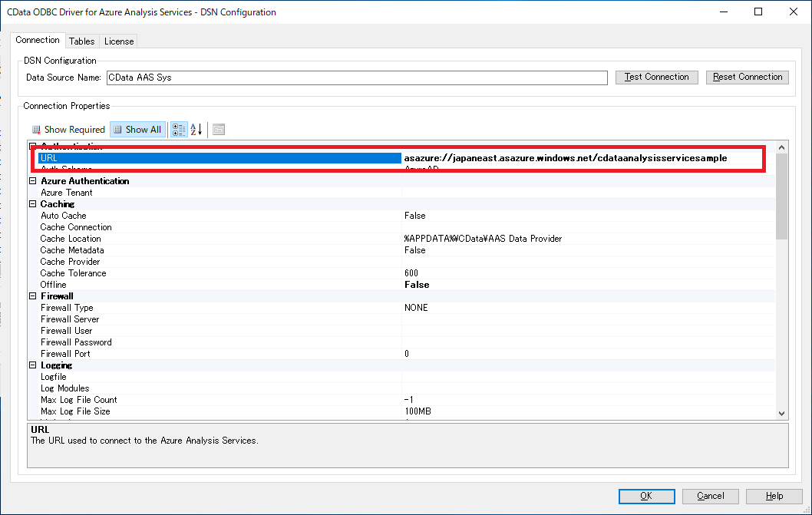Select the Cache Location property
The height and width of the screenshot is (515, 812).
(x=71, y=239)
